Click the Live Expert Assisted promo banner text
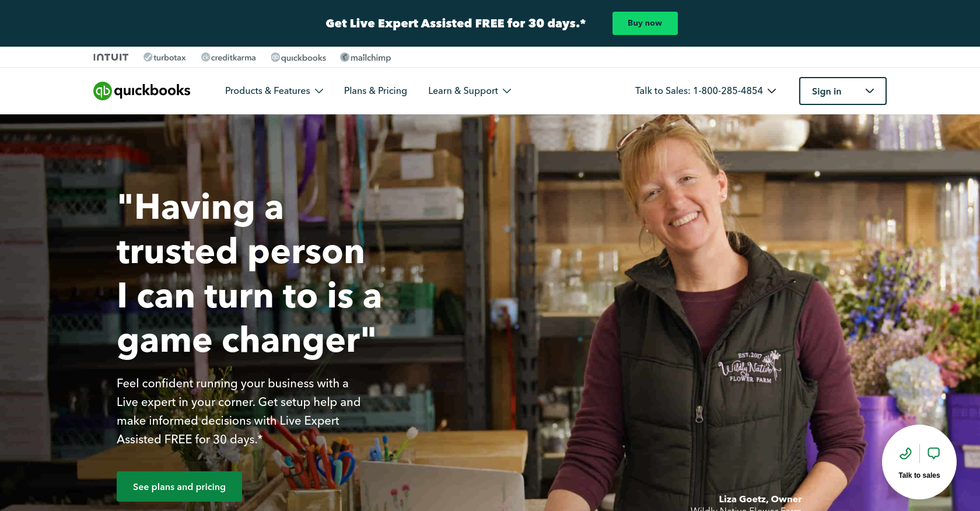 [x=456, y=23]
